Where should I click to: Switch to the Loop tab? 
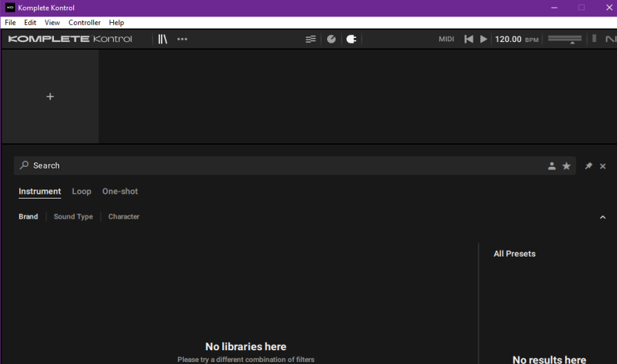pos(81,192)
